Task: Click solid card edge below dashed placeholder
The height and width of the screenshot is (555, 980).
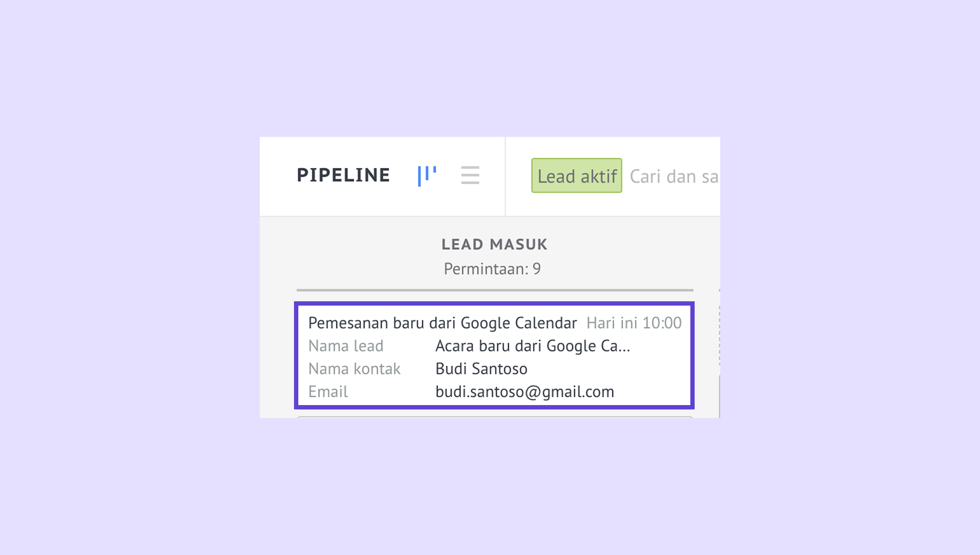Action: (x=719, y=396)
